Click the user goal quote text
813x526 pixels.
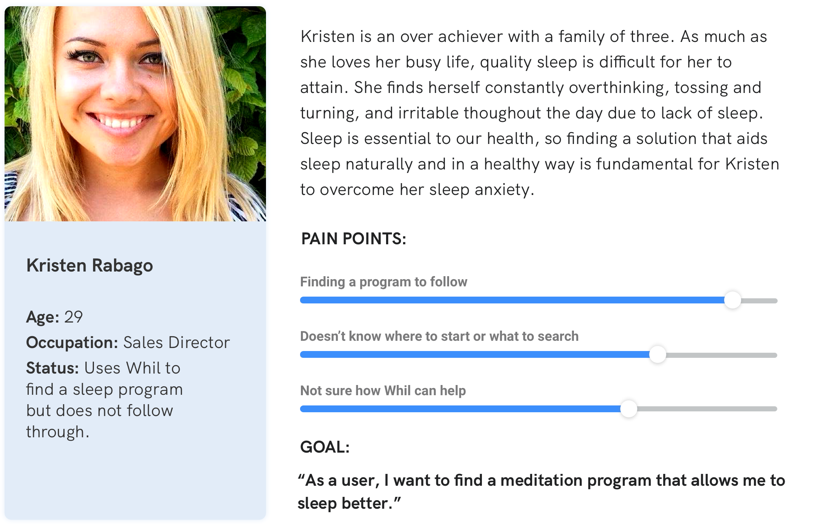point(541,492)
